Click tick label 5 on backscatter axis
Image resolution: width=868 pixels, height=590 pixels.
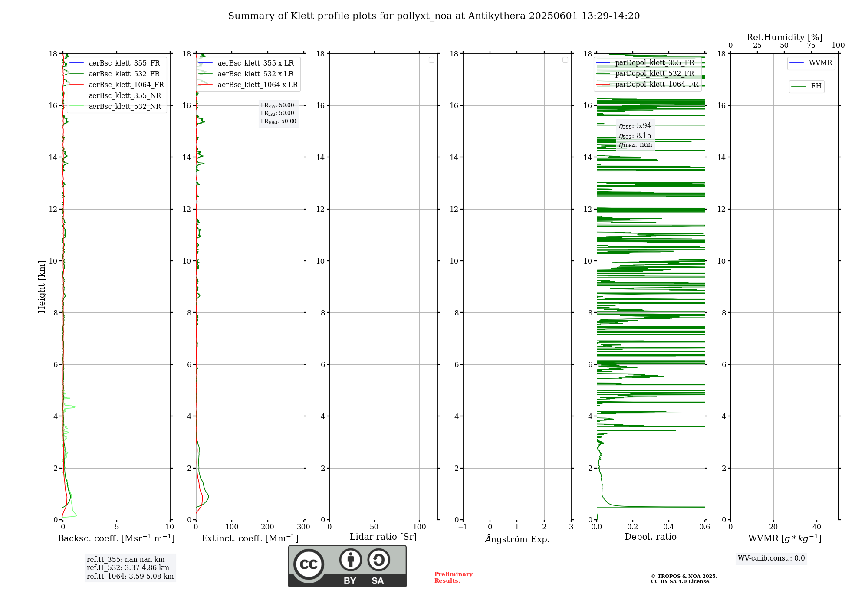[x=117, y=527]
